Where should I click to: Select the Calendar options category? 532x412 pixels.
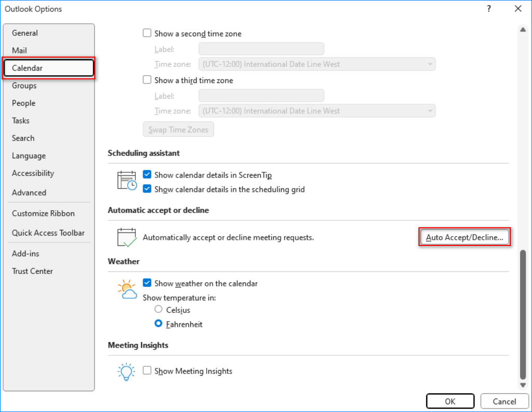click(49, 68)
